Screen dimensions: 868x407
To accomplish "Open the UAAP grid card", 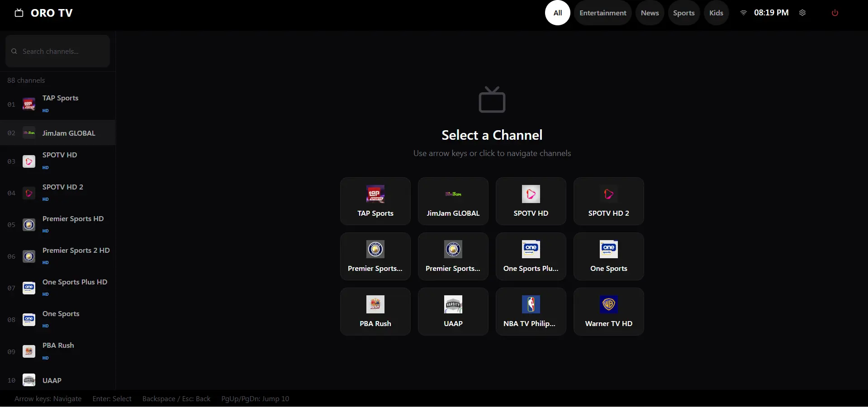I will pos(453,312).
